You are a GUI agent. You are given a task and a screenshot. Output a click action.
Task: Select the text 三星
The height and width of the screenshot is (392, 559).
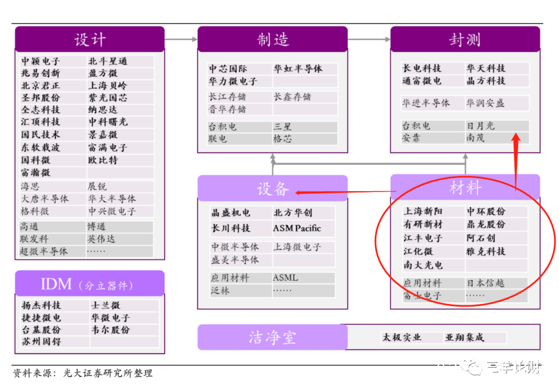pyautogui.click(x=283, y=127)
